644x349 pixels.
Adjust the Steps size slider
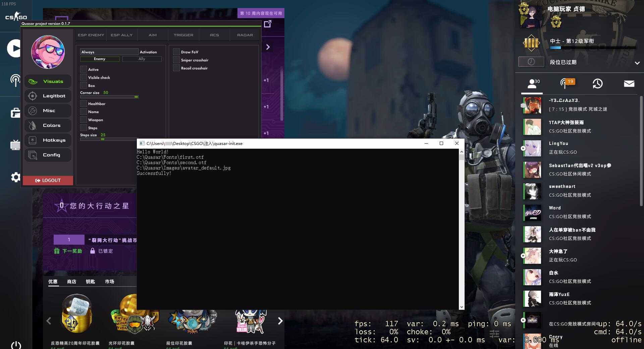tap(109, 139)
